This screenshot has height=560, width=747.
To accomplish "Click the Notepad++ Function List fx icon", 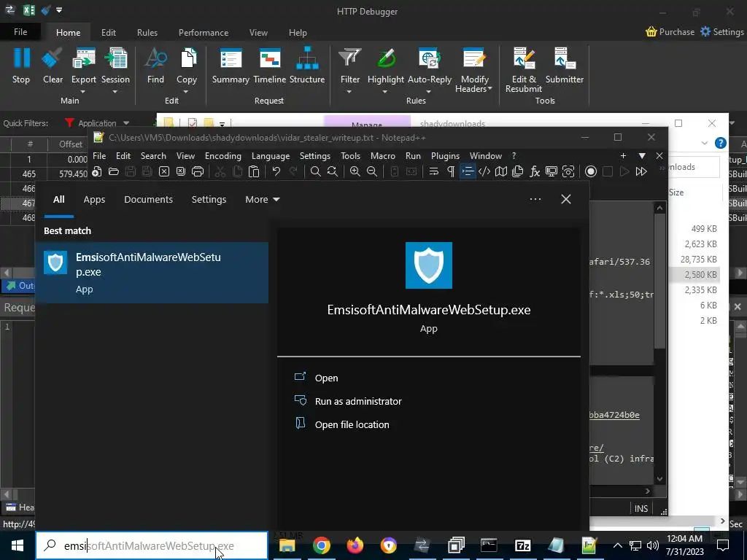I will point(535,171).
